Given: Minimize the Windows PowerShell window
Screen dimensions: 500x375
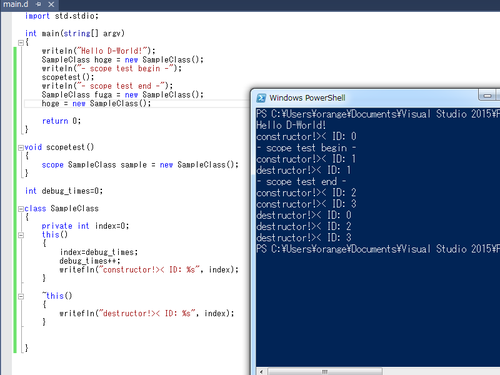Looking at the screenshot, I should pos(487,96).
